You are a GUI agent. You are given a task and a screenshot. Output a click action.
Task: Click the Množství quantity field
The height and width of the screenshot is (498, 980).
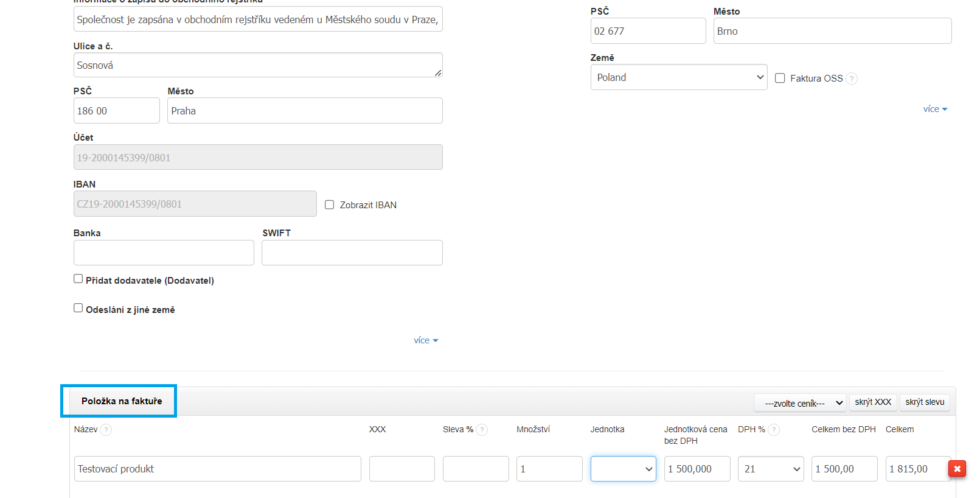click(x=549, y=469)
